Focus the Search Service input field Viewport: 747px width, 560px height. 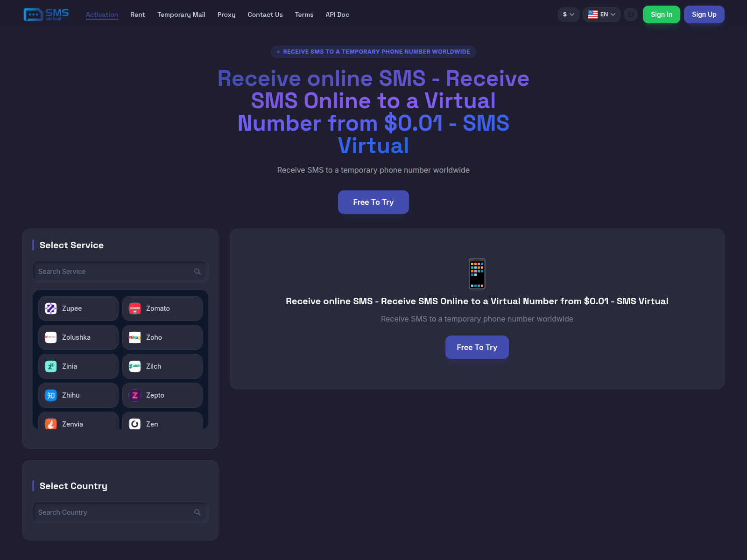pos(120,272)
